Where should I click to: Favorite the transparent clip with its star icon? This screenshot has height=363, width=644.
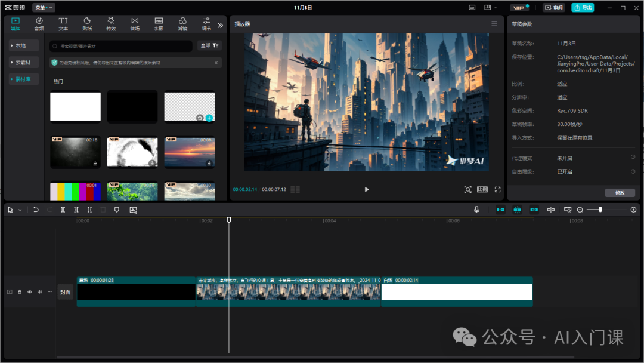200,118
